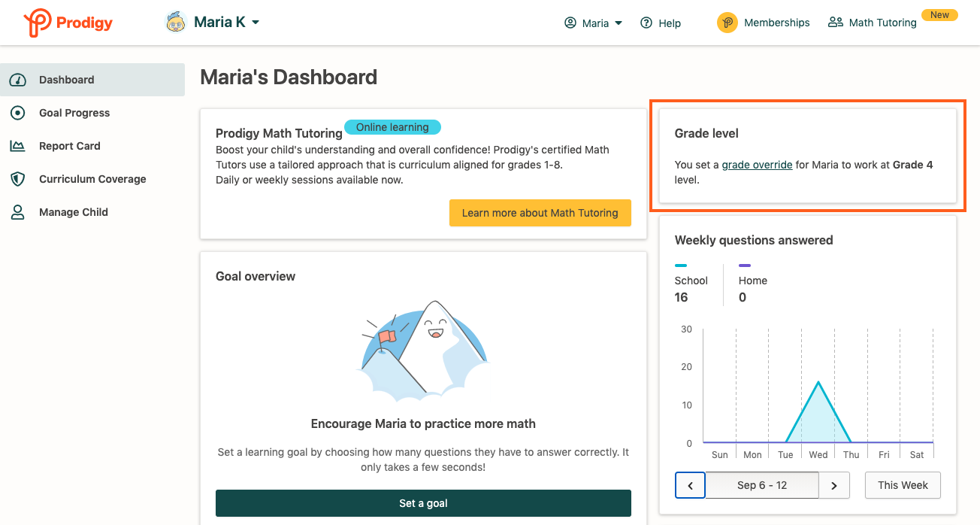This screenshot has width=980, height=525.
Task: Click the Goal Progress target icon
Action: coord(17,113)
